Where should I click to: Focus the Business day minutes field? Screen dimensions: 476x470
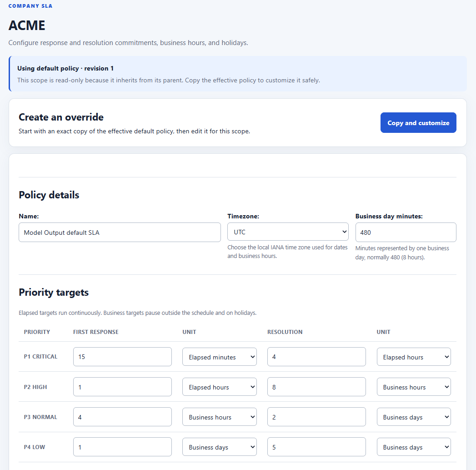pos(406,232)
